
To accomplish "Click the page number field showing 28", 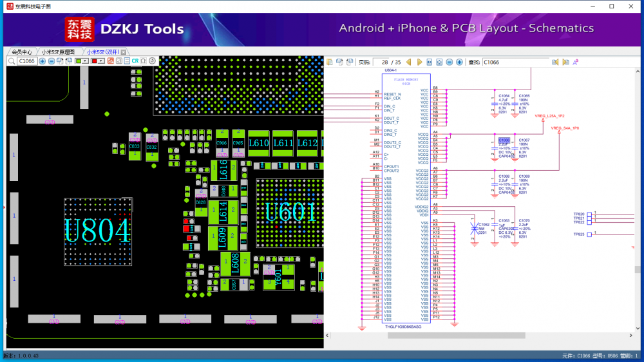I will click(381, 62).
